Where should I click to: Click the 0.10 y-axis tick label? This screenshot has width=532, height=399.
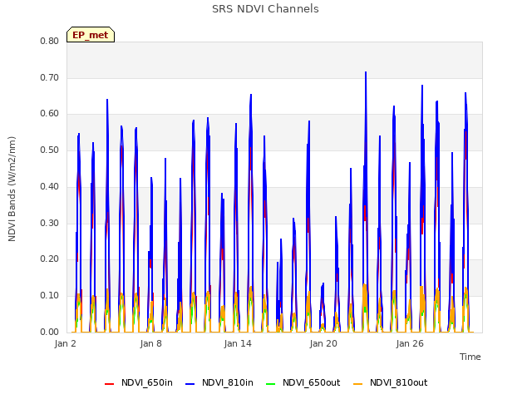[50, 296]
